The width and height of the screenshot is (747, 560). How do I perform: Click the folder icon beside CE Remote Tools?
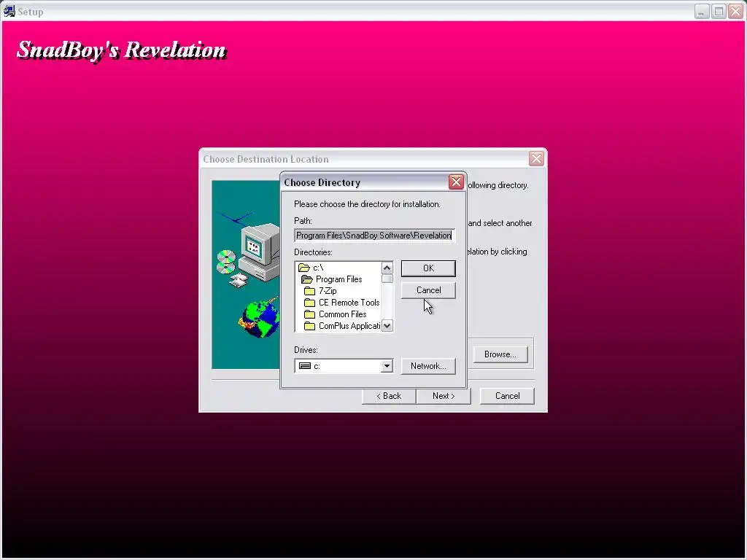(x=309, y=303)
